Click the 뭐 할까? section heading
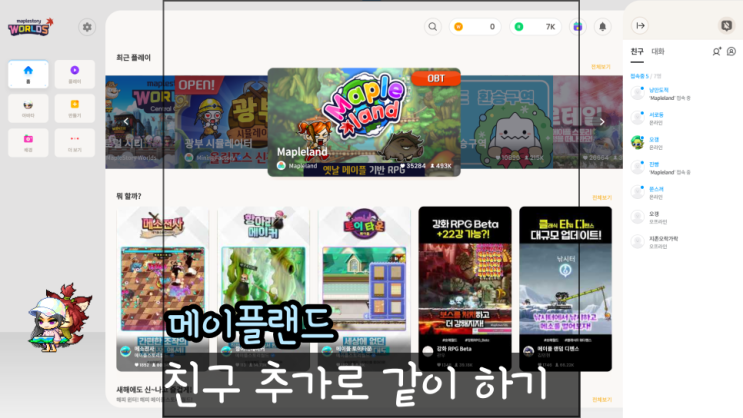Viewport: 743px width, 418px height. [x=129, y=196]
